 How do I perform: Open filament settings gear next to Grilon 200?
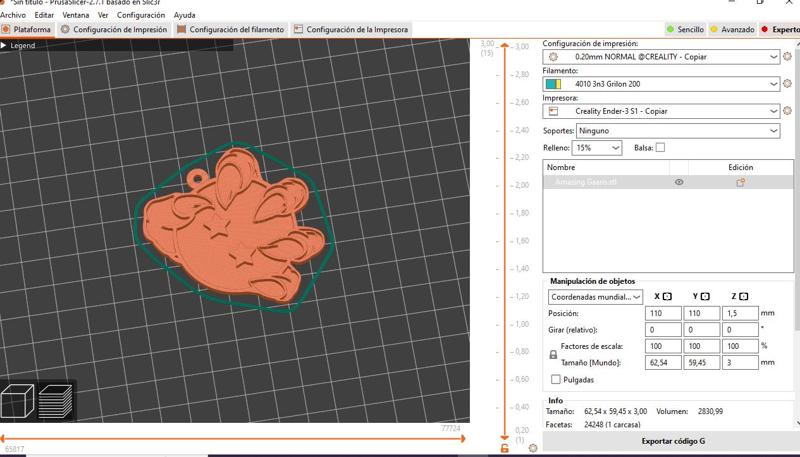[x=787, y=84]
